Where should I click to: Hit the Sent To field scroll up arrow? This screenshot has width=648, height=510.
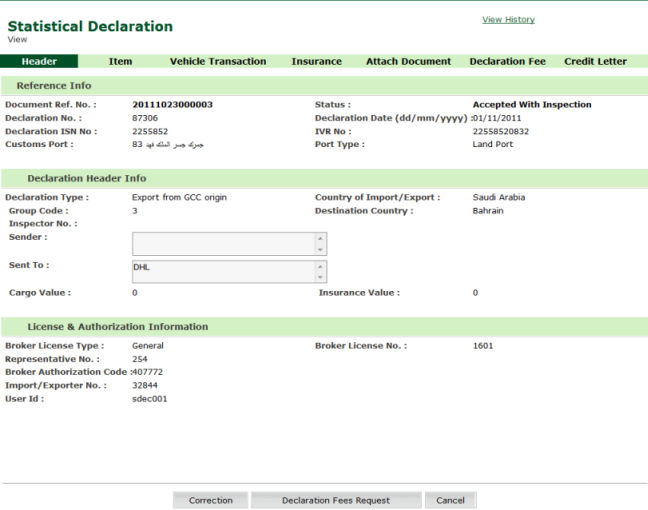pyautogui.click(x=320, y=266)
